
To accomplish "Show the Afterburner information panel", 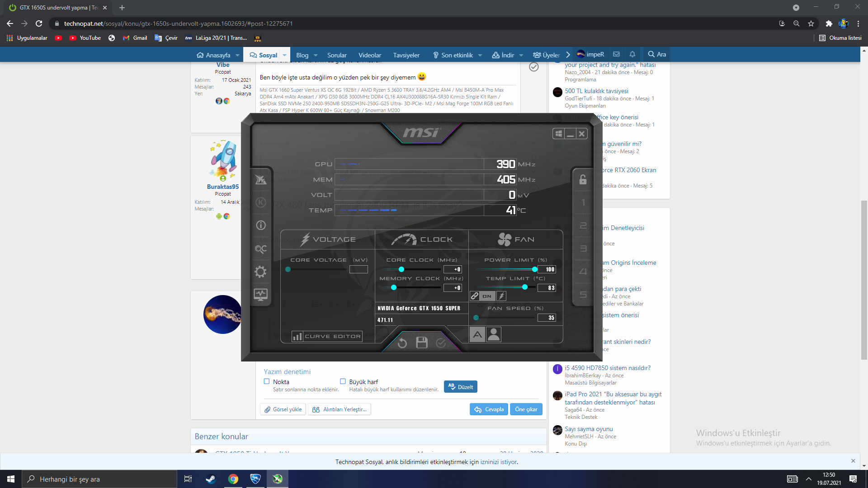I will pos(260,225).
